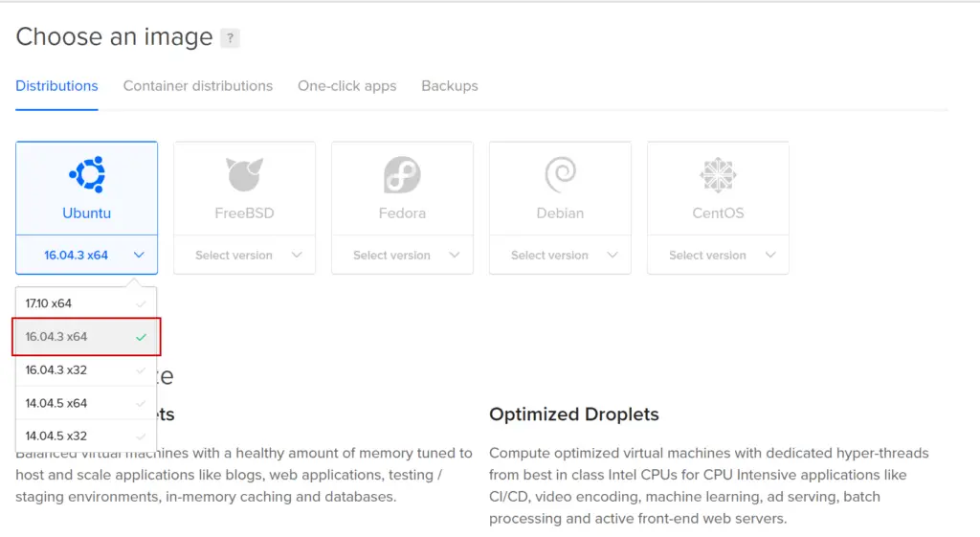Click the Distributions tab
This screenshot has width=980, height=537.
tap(56, 85)
